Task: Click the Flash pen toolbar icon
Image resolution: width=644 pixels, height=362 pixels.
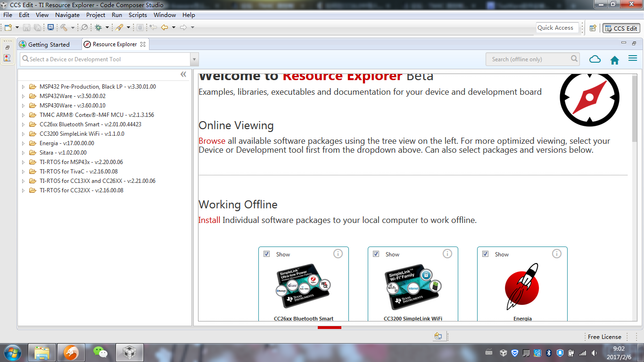Action: pos(119,28)
